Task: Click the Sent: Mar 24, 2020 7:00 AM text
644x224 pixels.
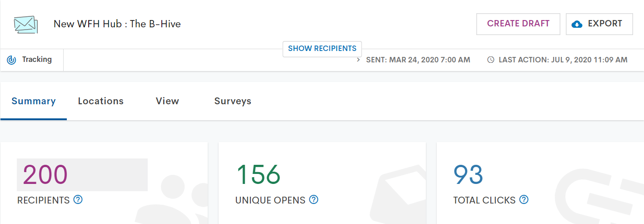Action: click(418, 60)
